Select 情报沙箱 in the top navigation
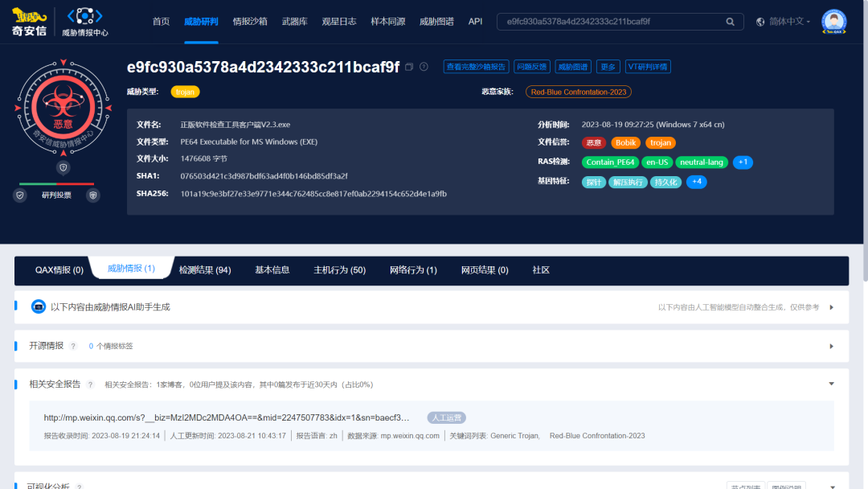 (250, 22)
